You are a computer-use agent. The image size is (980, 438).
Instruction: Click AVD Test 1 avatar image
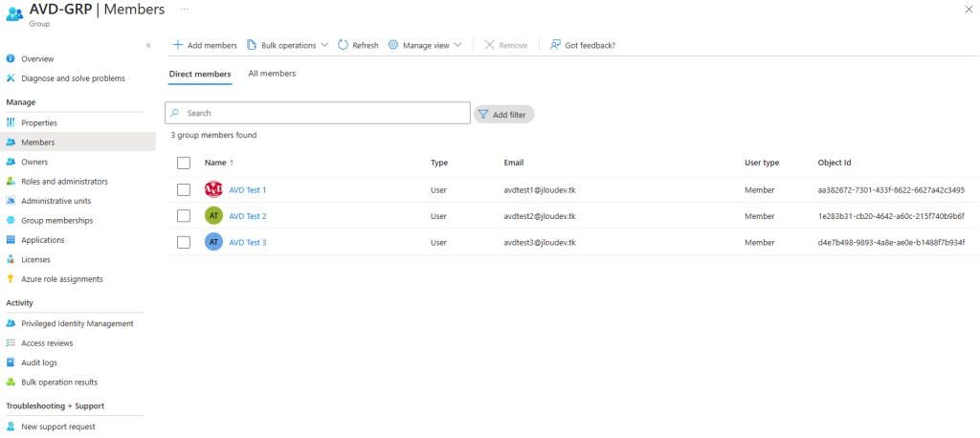pos(213,189)
